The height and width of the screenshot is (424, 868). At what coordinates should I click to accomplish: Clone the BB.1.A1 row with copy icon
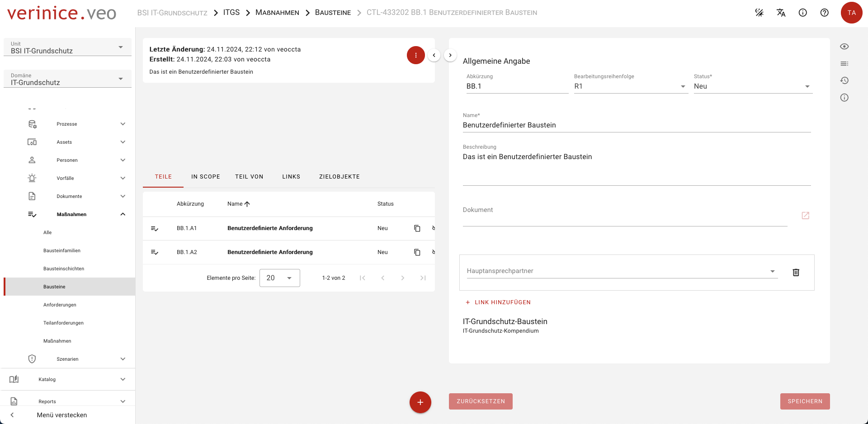tap(417, 228)
